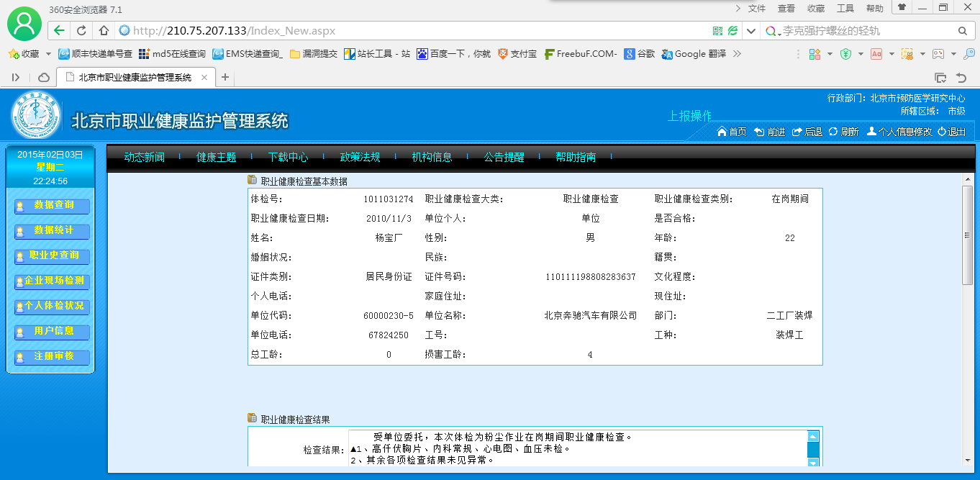Click the magnifier search button
Image resolution: width=980 pixels, height=480 pixels.
pos(962,31)
